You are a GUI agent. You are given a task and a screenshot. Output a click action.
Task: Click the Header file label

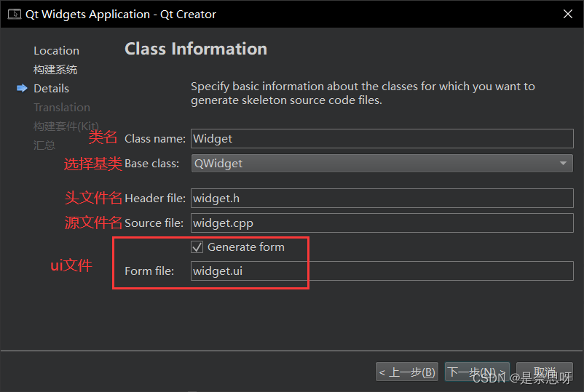click(155, 199)
